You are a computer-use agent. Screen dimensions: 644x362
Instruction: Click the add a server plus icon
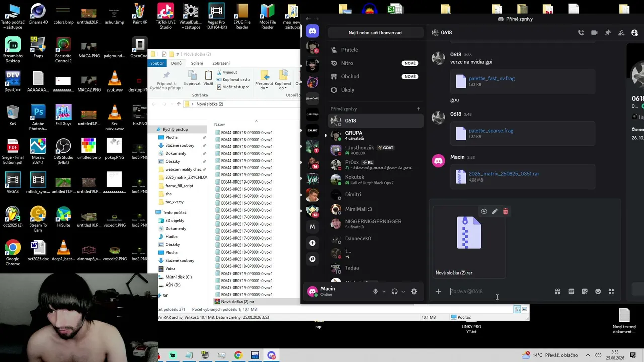click(312, 243)
